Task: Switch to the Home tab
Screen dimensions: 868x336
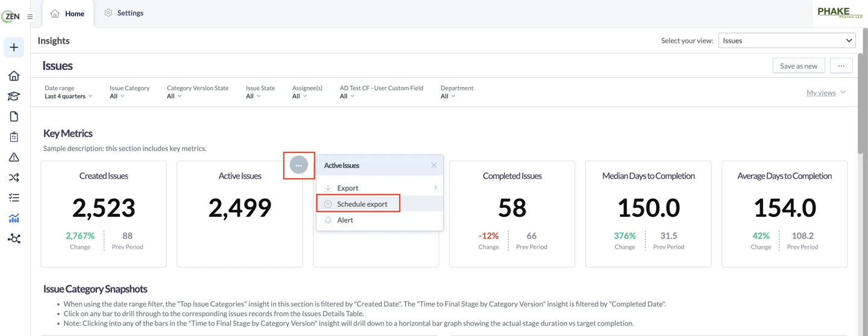Action: (68, 13)
